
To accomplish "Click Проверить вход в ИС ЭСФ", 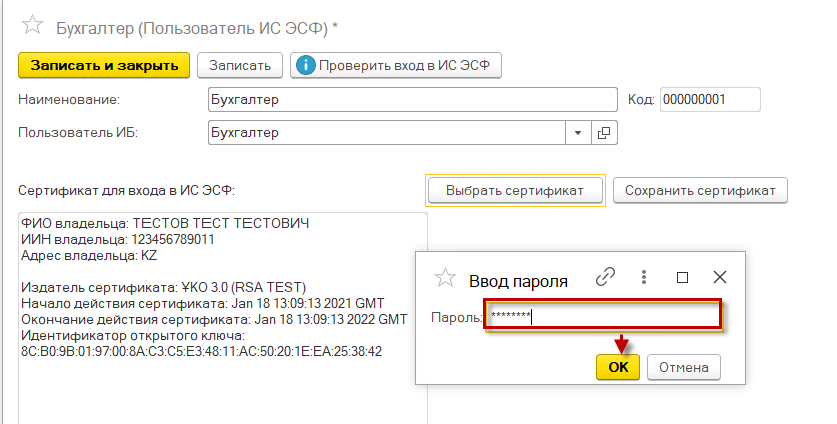I will coord(396,65).
